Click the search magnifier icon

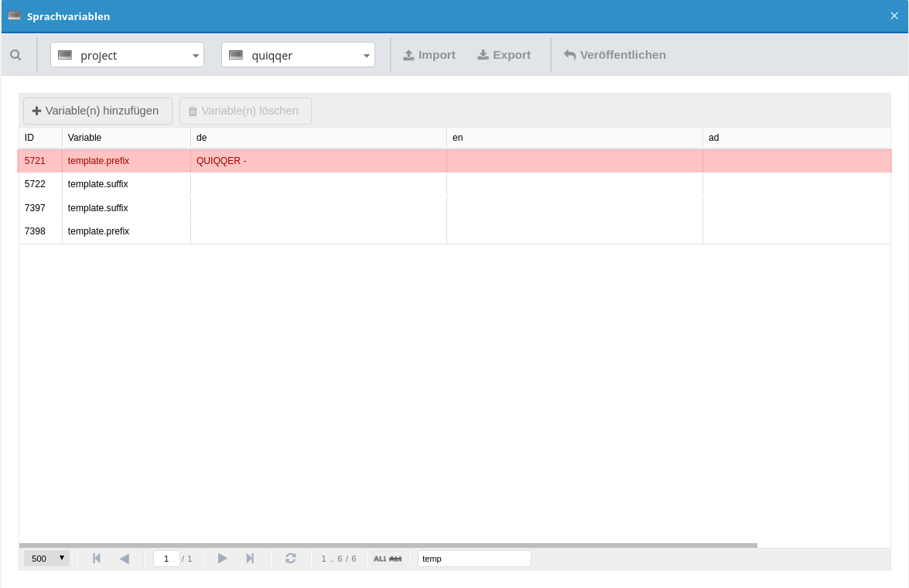(15, 55)
